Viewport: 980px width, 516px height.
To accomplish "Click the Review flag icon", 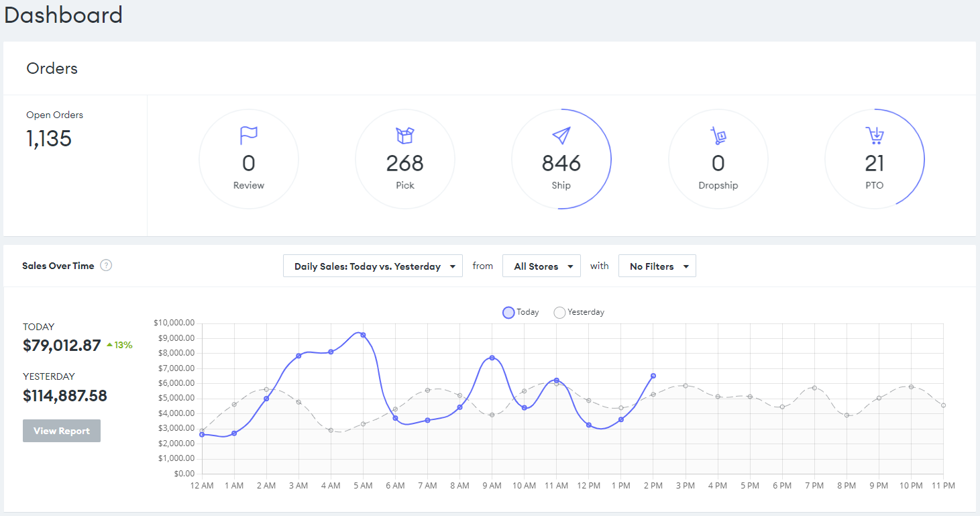I will click(x=249, y=136).
